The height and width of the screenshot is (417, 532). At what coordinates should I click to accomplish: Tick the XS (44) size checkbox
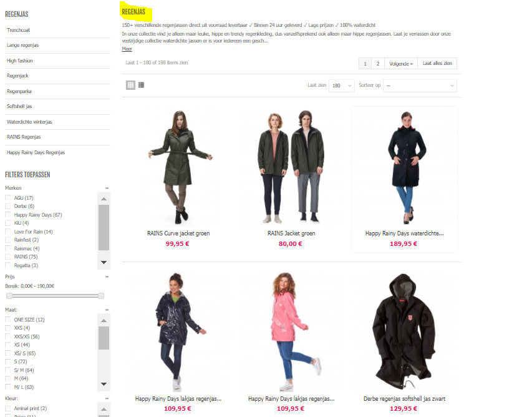[x=8, y=345]
